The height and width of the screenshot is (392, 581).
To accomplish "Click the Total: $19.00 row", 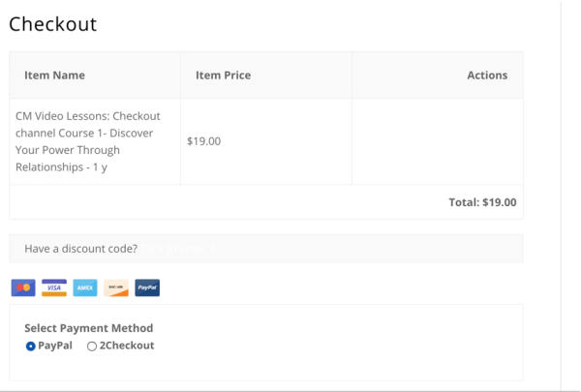I will coord(266,202).
